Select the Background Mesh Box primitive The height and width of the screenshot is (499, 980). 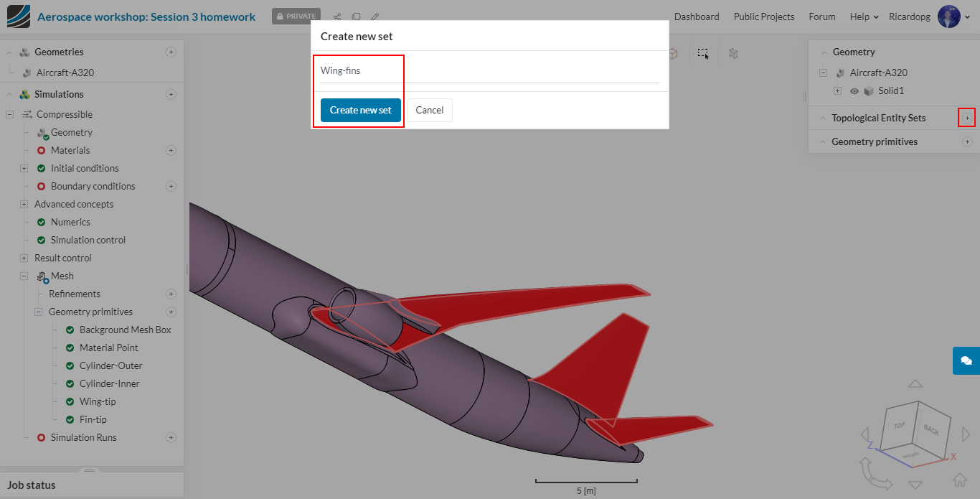(126, 330)
